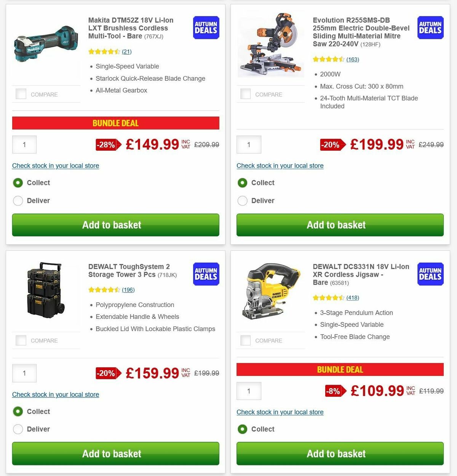Click the star rating of the Evolution mitre saw
457x476 pixels.
click(328, 59)
